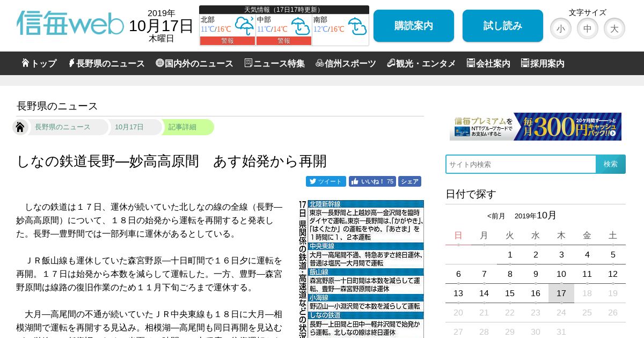Image resolution: width=644 pixels, height=338 pixels.
Task: Select calendar date 3
Action: click(561, 255)
